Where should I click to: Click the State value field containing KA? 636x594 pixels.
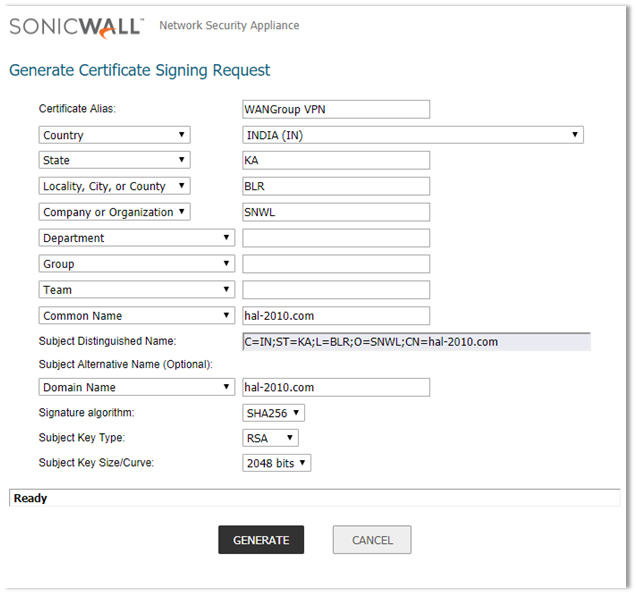point(335,160)
